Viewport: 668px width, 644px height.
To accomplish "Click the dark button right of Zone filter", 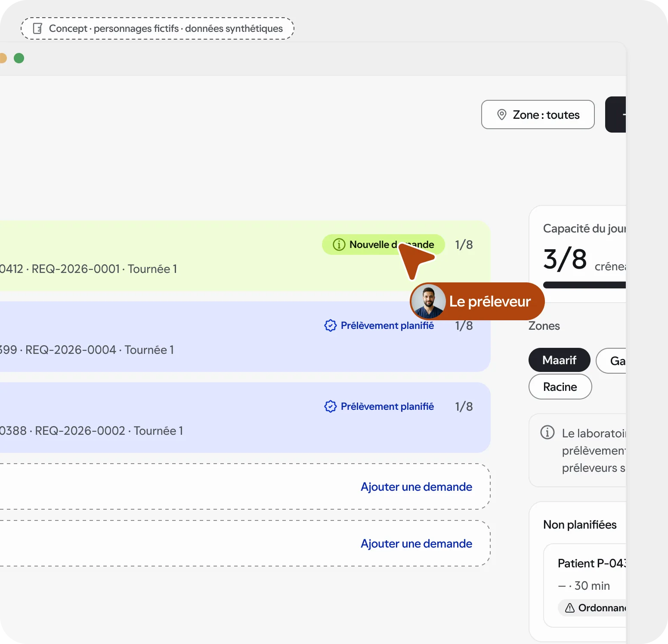I will point(615,115).
